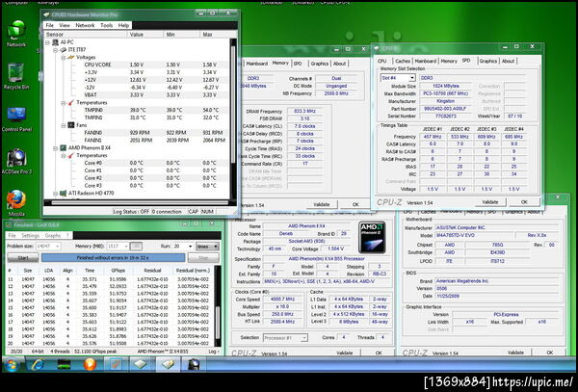Collapse the Fans group

coord(64,125)
